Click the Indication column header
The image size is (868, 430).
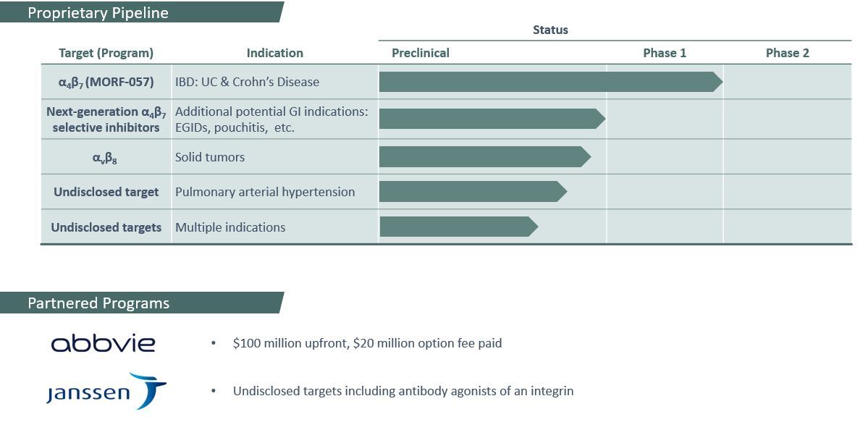point(274,53)
